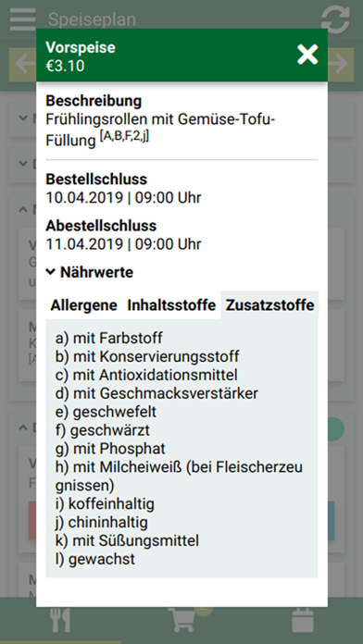Close the Vorspeise dialog with X
Image resolution: width=363 pixels, height=644 pixels.
[307, 55]
